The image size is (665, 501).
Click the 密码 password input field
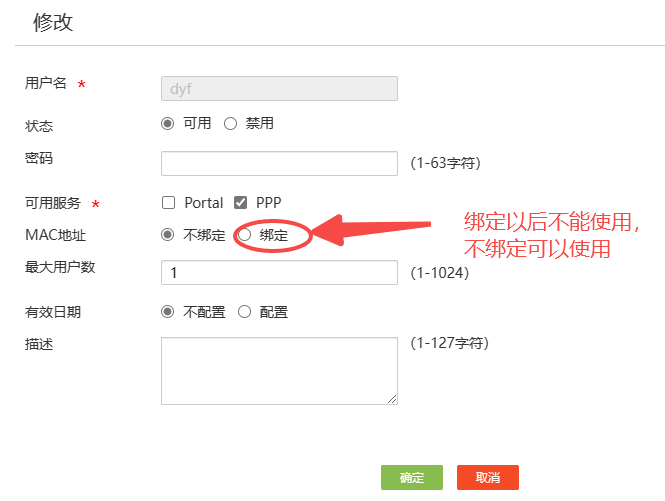pyautogui.click(x=279, y=163)
